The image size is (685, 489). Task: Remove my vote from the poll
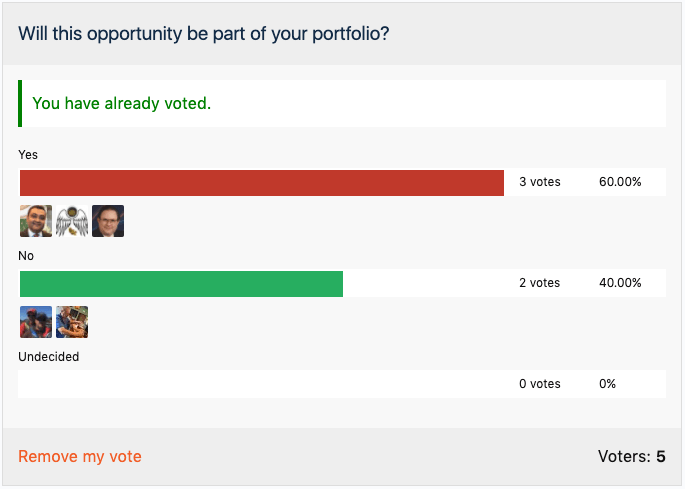pos(80,456)
